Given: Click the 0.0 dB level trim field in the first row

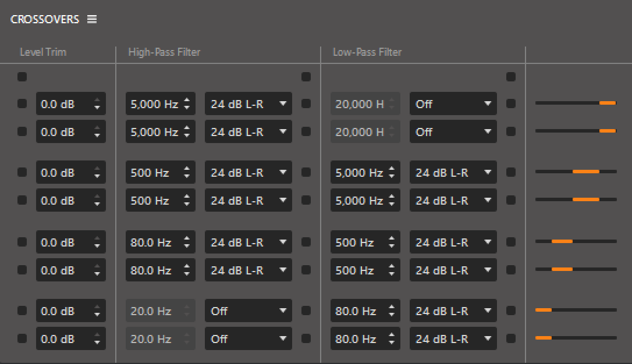Looking at the screenshot, I should tap(61, 104).
